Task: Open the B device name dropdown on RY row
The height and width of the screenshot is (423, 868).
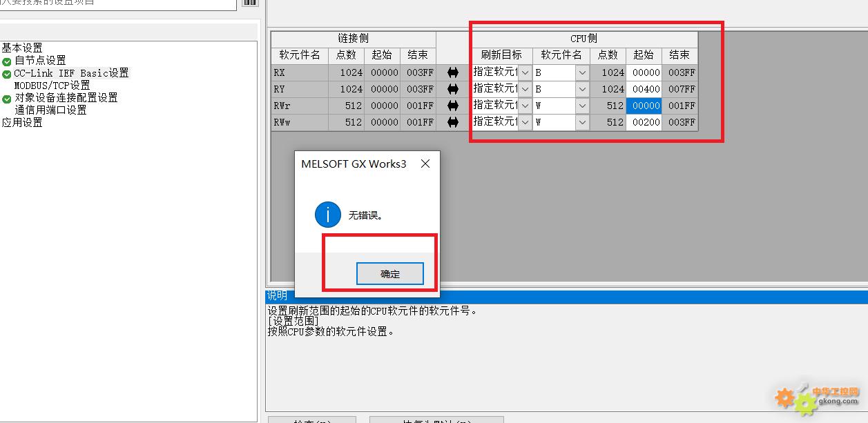Action: [582, 88]
